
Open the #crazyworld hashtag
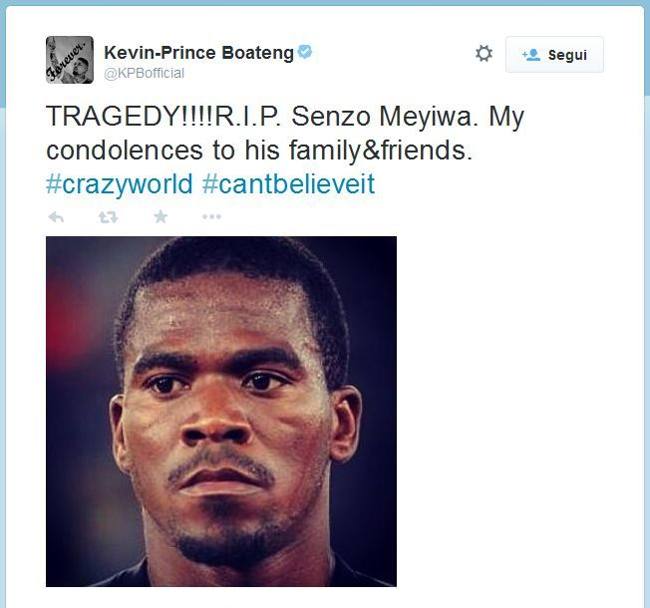119,184
